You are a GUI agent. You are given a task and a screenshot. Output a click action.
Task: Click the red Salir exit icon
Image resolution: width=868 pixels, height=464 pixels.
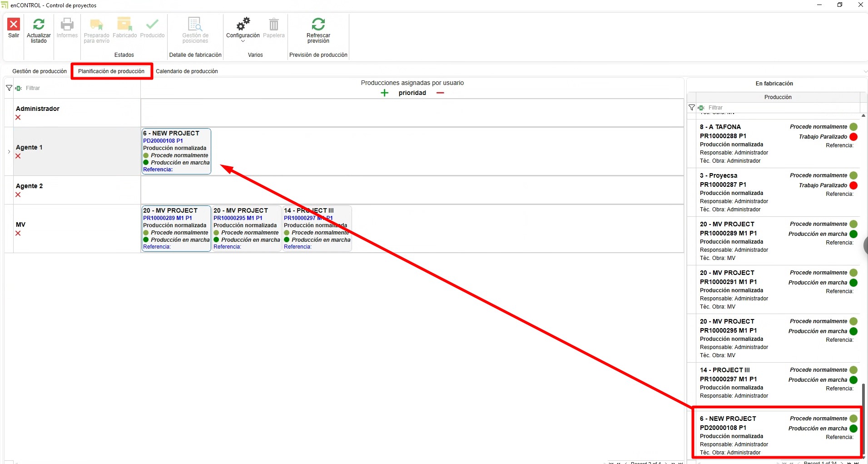[x=14, y=24]
